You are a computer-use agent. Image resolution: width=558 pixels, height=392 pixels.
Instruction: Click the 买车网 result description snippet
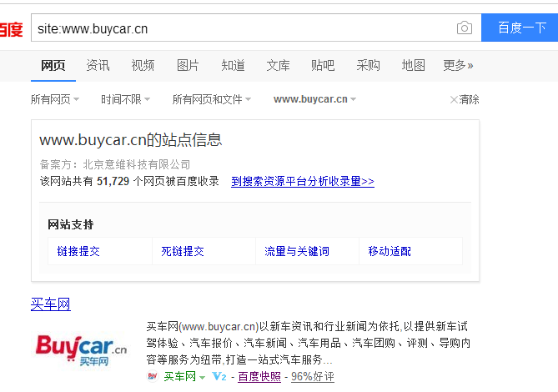308,343
